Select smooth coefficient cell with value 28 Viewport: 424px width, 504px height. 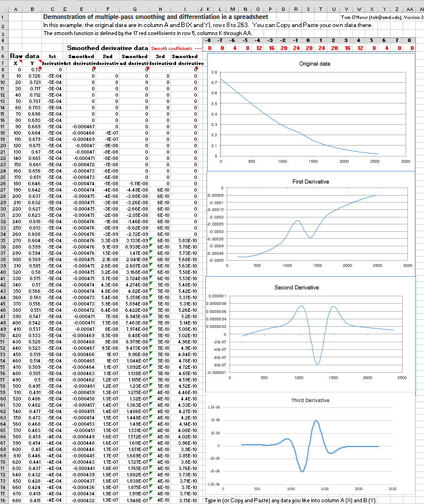[x=309, y=48]
